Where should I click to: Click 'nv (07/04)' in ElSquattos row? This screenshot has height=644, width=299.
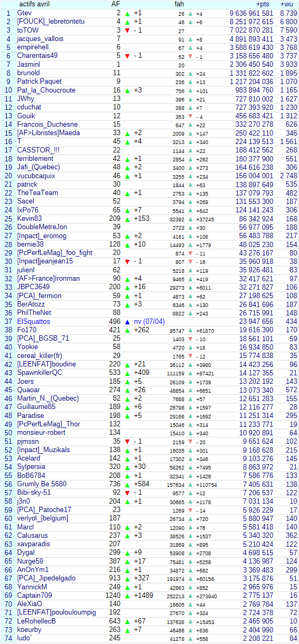click(149, 321)
